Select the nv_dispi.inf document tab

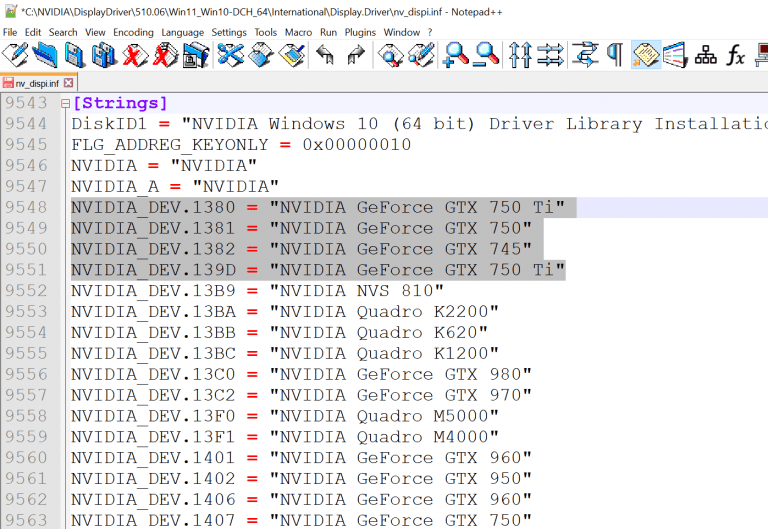[x=37, y=83]
